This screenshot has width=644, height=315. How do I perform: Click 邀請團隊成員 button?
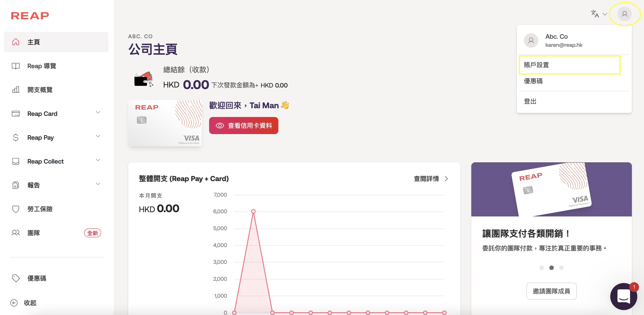click(x=551, y=291)
